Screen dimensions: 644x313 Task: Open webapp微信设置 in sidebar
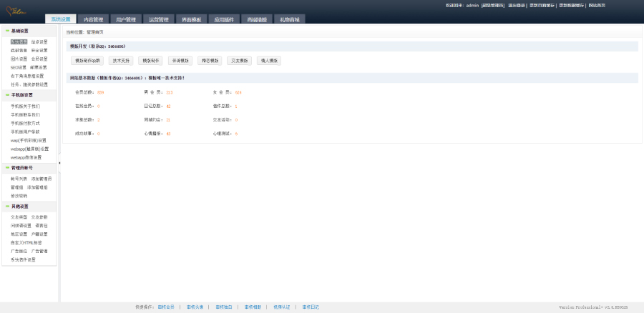26,157
